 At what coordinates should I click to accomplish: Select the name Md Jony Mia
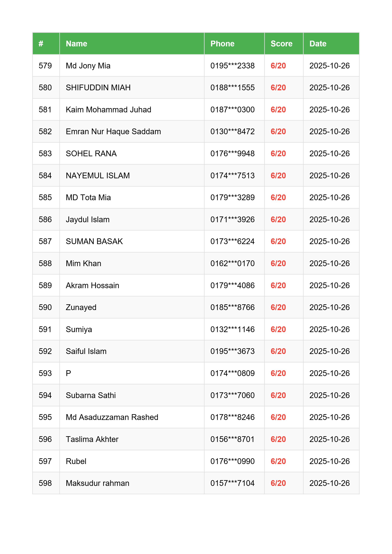(88, 66)
